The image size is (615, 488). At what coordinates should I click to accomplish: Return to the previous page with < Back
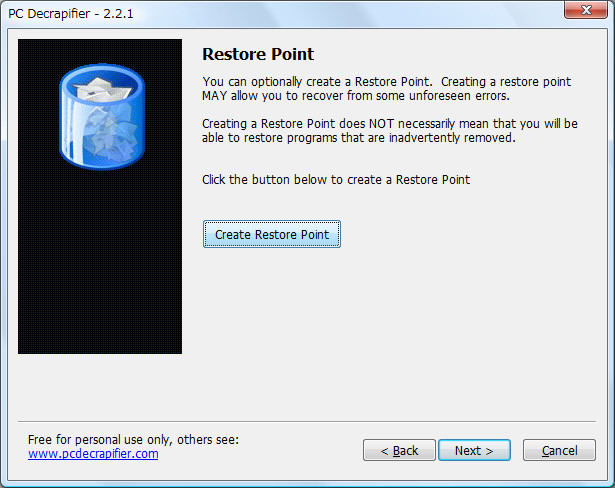399,450
